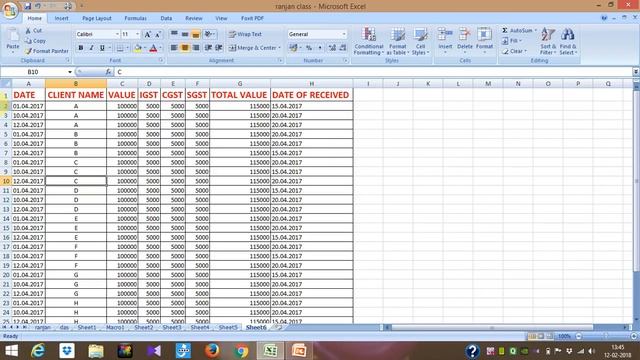
Task: Switch to Sheet5 worksheet tab
Action: pos(228,327)
